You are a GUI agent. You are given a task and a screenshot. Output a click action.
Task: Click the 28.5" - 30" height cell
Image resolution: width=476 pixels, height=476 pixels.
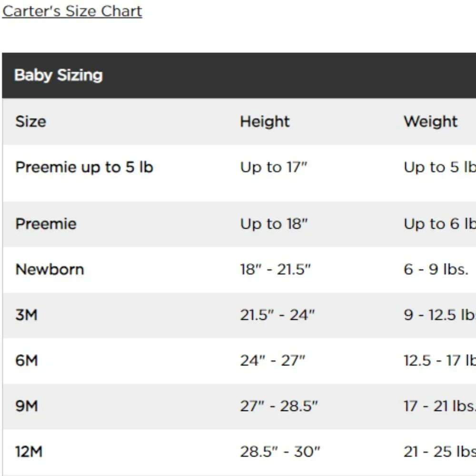[280, 451]
